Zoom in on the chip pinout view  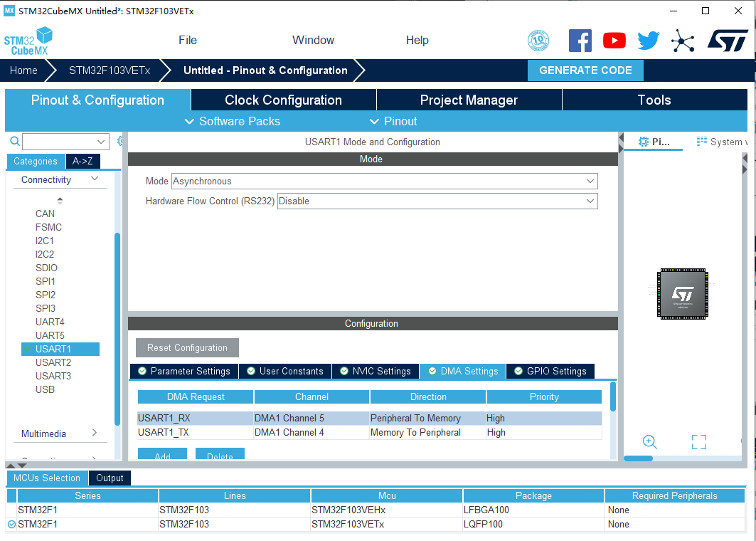649,441
